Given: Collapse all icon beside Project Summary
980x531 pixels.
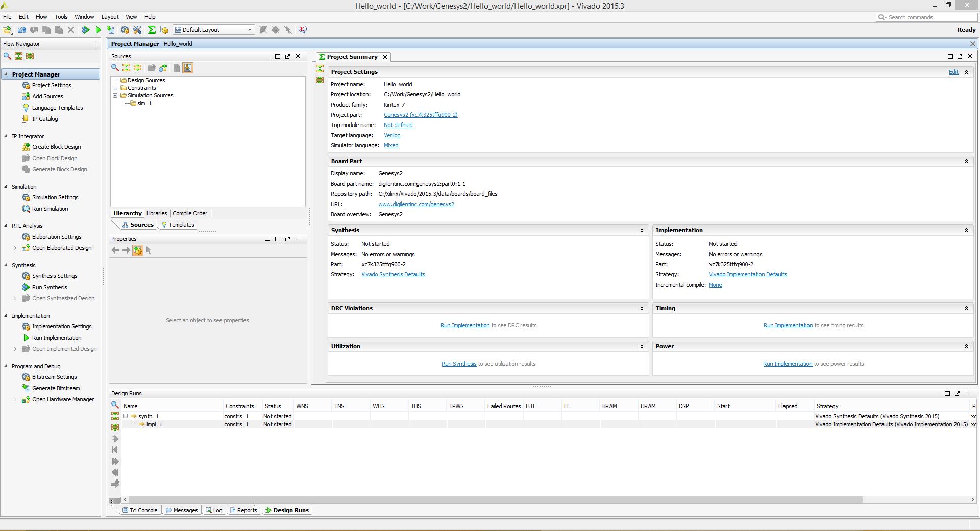Looking at the screenshot, I should [320, 69].
